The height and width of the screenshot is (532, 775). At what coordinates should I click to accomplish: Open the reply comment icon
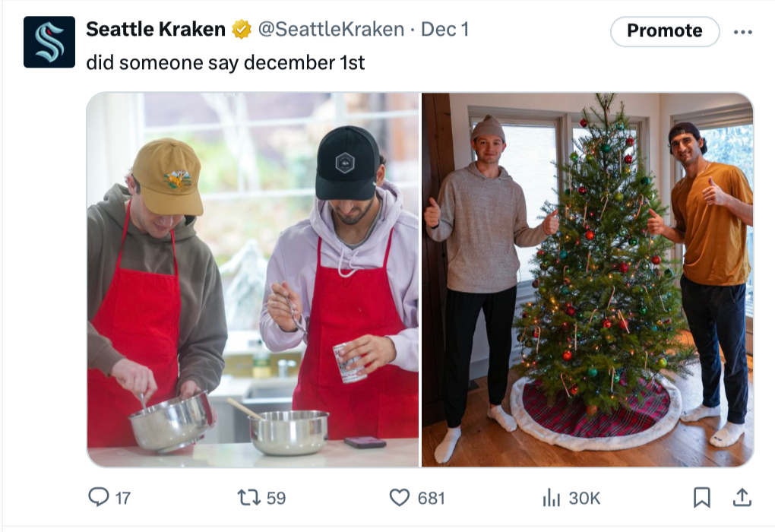point(98,497)
